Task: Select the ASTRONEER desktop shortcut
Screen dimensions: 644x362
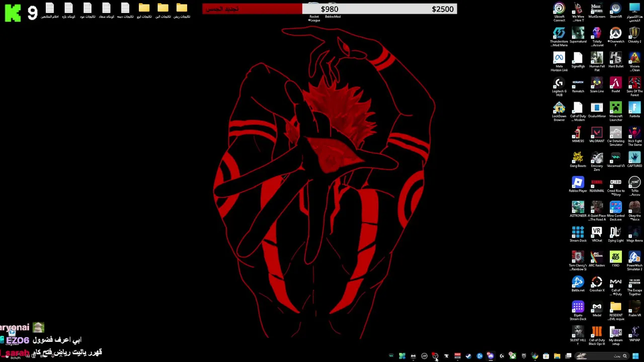Action: [578, 210]
